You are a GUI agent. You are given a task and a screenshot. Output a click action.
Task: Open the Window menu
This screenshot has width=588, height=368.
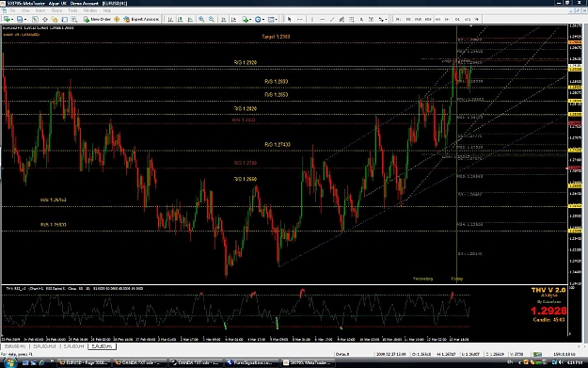click(x=90, y=10)
